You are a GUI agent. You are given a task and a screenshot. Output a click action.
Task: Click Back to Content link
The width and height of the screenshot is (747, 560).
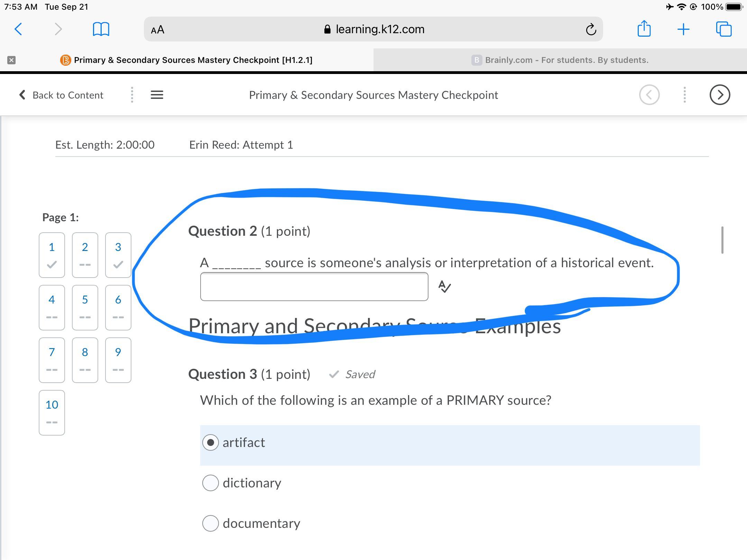(x=62, y=95)
